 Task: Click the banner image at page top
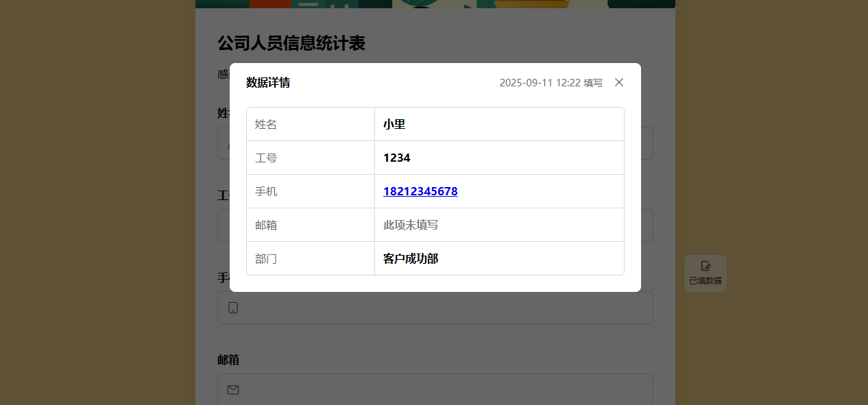tap(435, 3)
